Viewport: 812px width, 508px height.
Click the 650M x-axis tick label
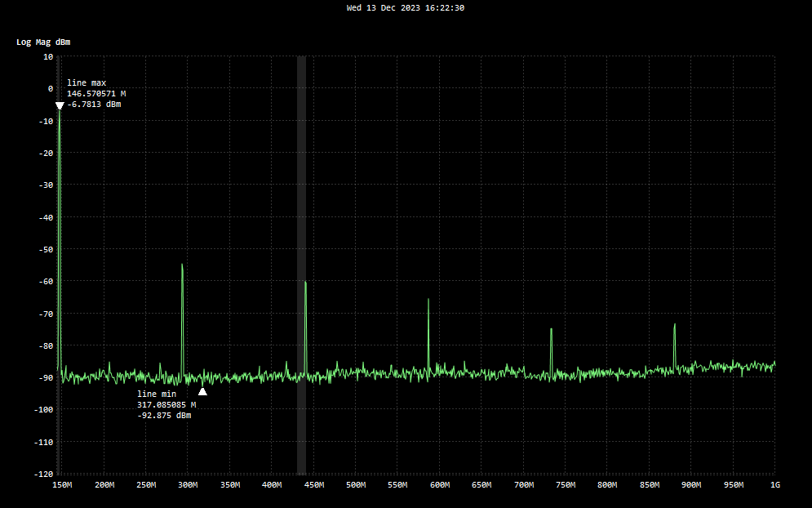(x=481, y=484)
